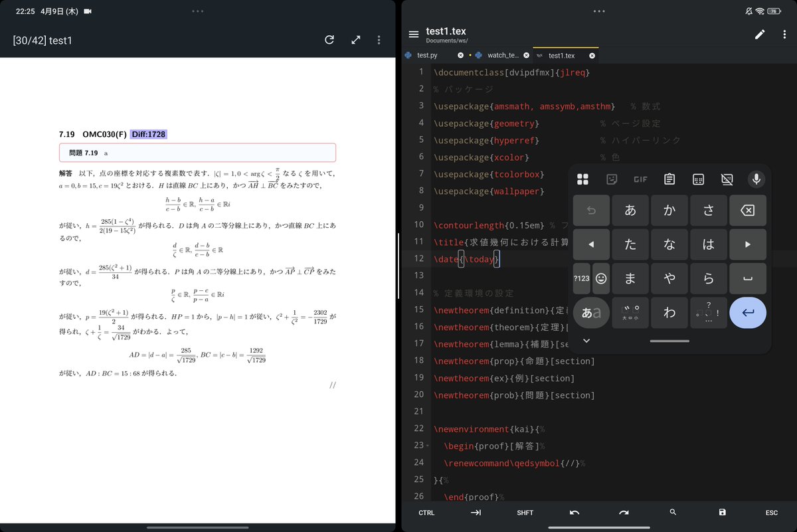Open the emoji picker on the keyboard

click(601, 279)
